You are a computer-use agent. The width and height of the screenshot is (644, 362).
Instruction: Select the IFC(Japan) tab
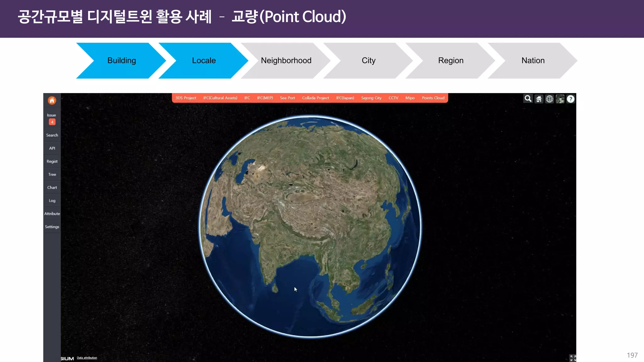pos(345,98)
